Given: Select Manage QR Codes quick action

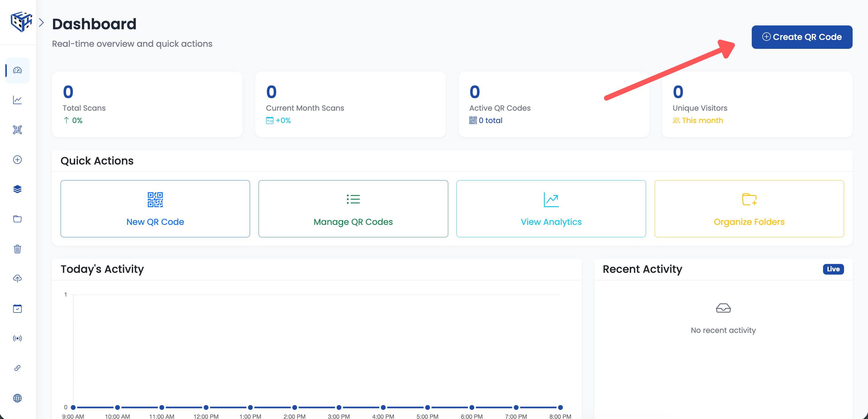Looking at the screenshot, I should (353, 209).
